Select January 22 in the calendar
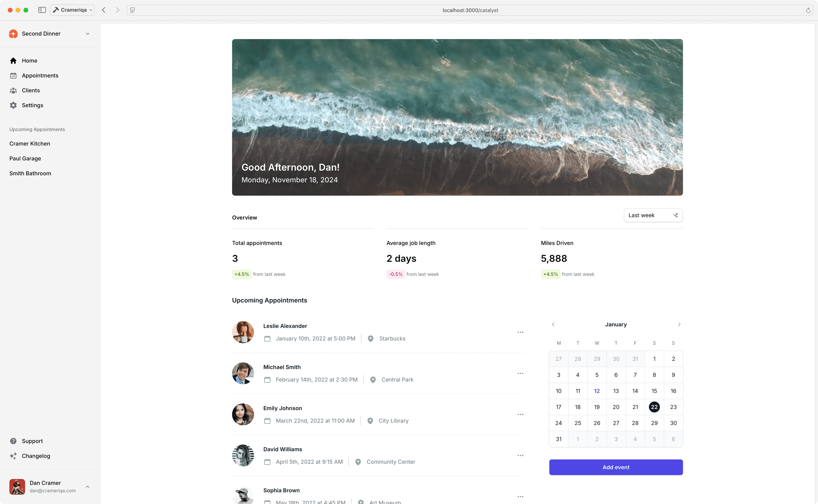The width and height of the screenshot is (818, 504). click(x=654, y=407)
